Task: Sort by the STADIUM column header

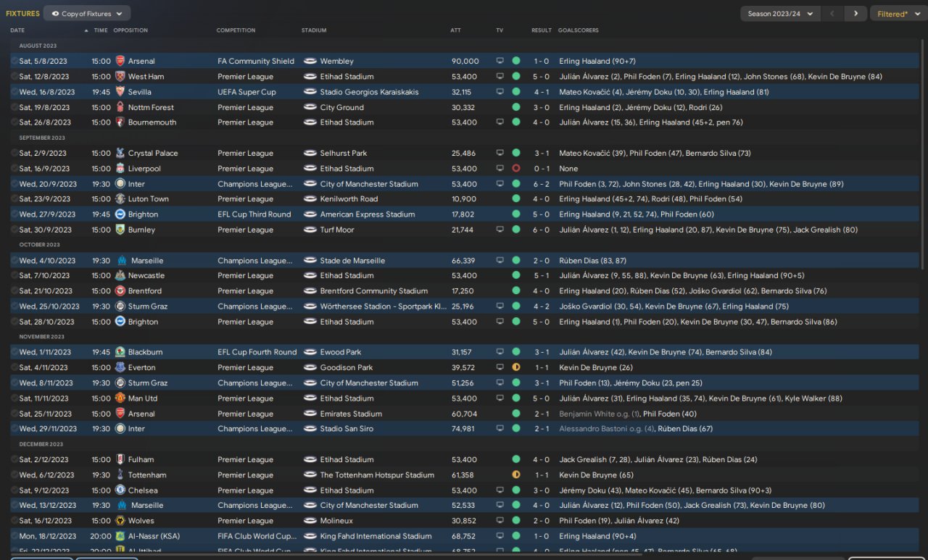Action: [x=314, y=30]
